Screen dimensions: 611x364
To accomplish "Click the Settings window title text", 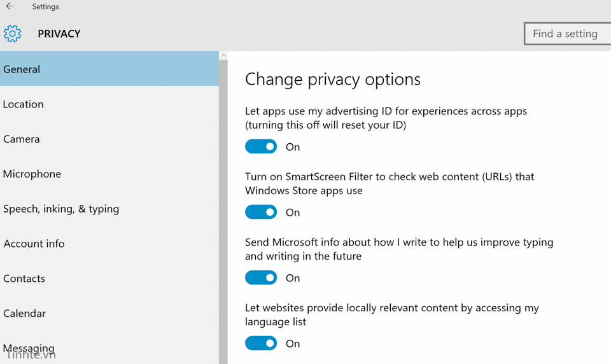I will tap(45, 6).
